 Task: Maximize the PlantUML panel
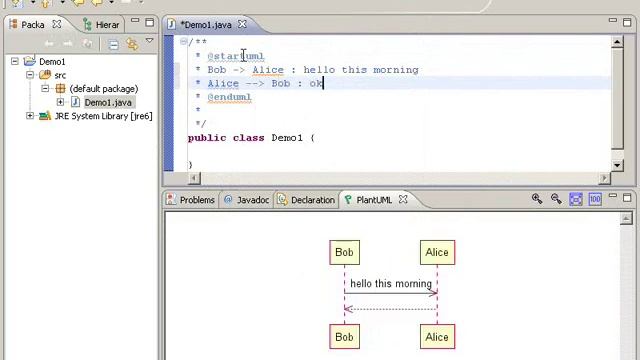click(627, 198)
